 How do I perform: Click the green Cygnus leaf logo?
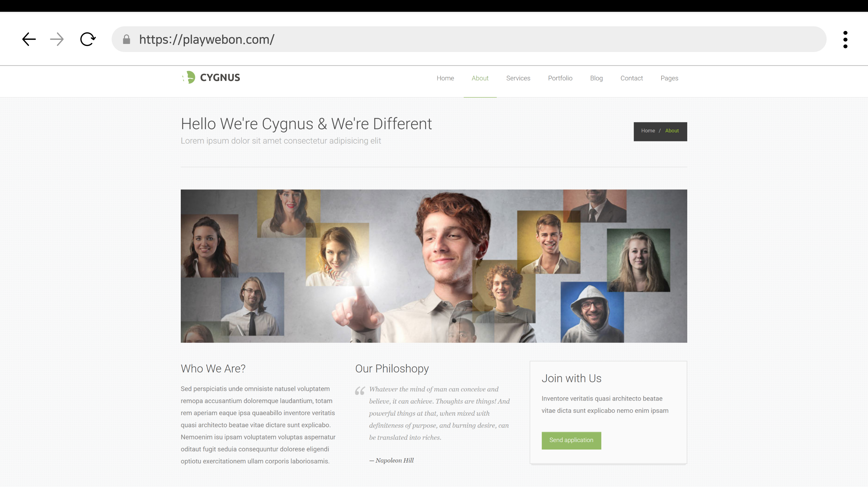click(190, 77)
